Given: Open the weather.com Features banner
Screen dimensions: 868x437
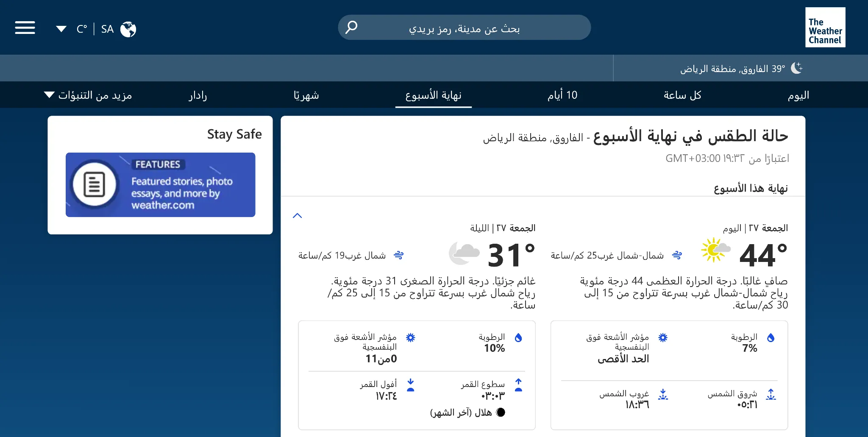Looking at the screenshot, I should [160, 185].
